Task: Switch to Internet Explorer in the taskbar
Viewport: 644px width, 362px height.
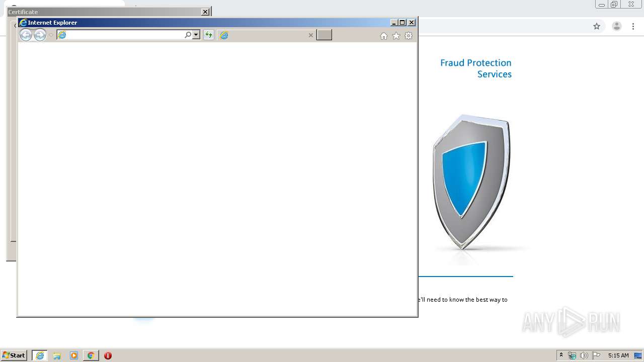Action: click(40, 355)
